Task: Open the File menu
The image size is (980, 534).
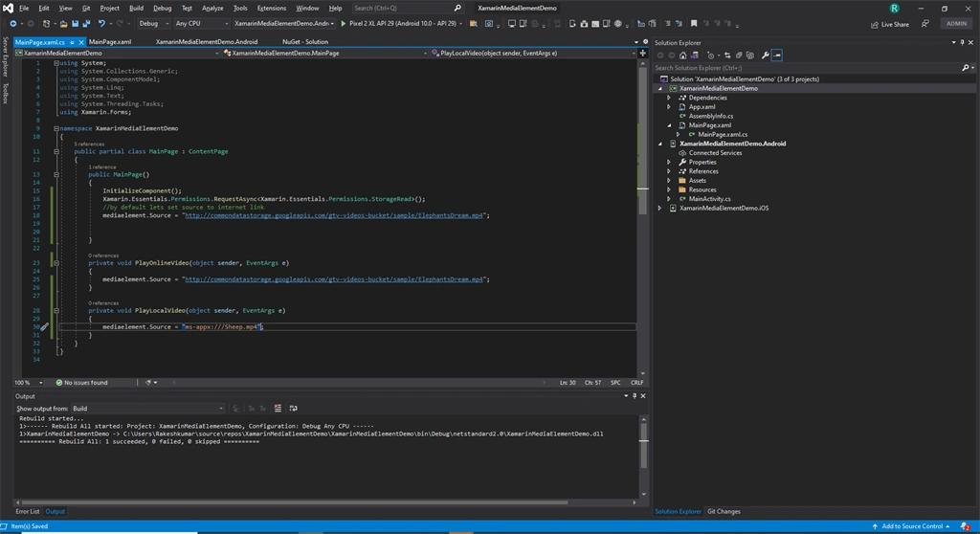Action: [x=24, y=8]
